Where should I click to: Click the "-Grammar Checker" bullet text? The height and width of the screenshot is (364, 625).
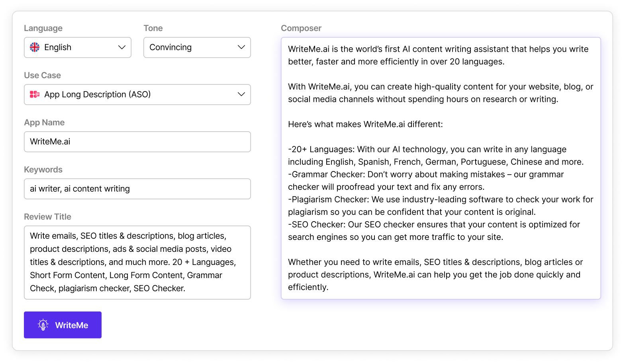pyautogui.click(x=426, y=181)
